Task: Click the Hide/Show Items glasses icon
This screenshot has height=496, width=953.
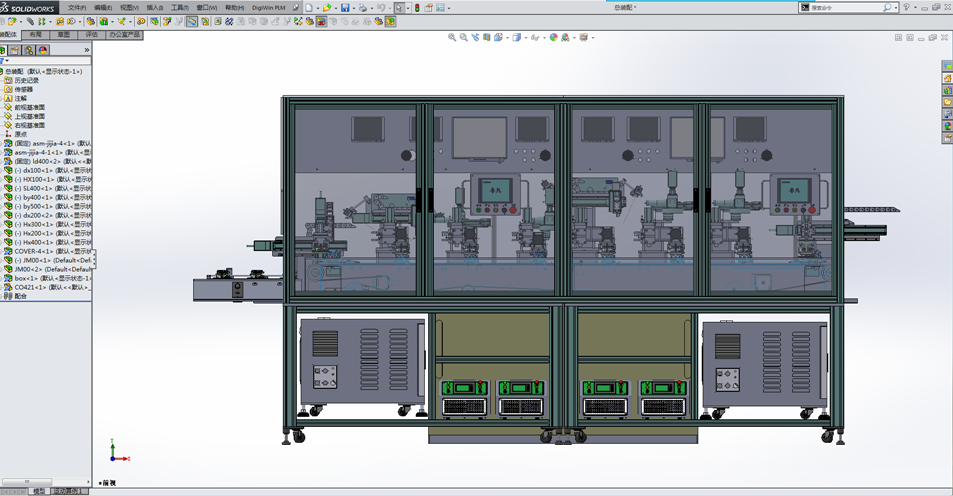Action: pos(534,37)
